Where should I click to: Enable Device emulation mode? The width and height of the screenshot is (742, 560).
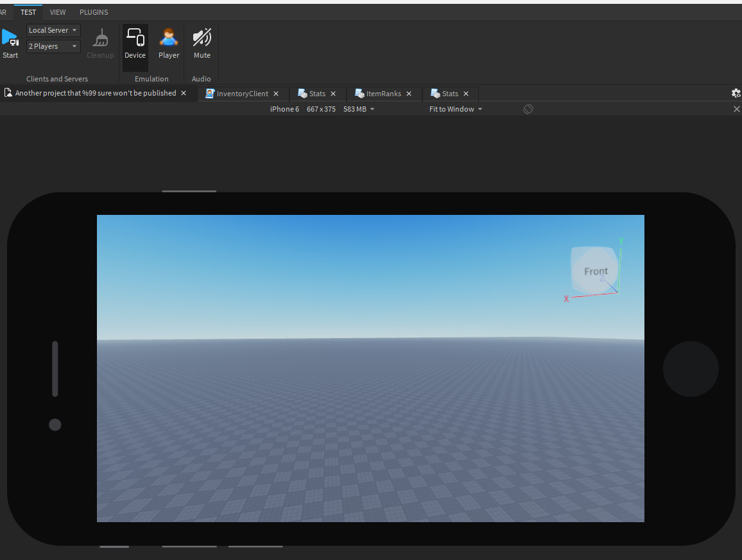coord(135,42)
